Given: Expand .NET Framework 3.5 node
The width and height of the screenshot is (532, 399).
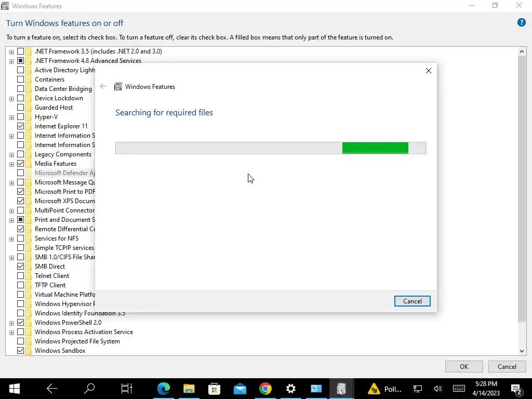Looking at the screenshot, I should pos(11,52).
